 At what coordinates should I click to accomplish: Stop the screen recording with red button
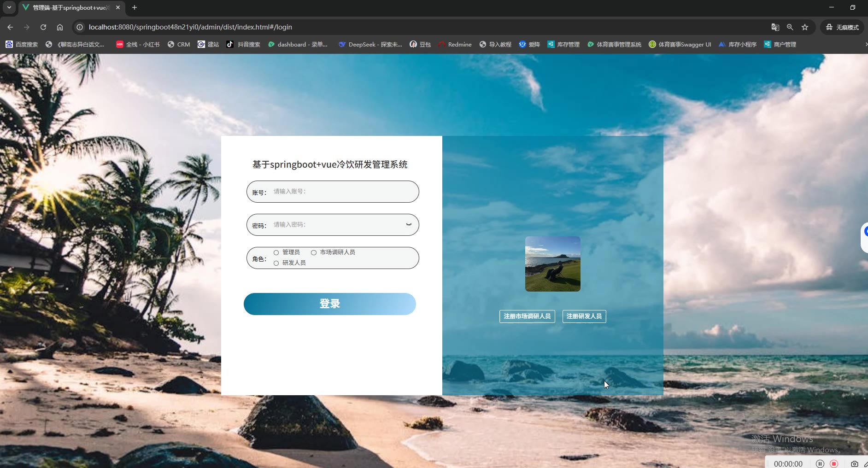[x=834, y=463]
